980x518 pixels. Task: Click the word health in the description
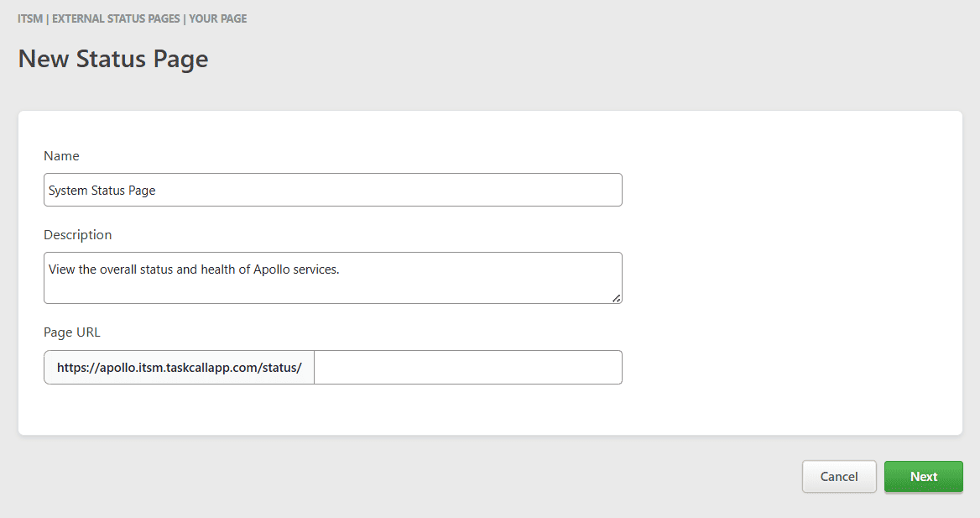[218, 270]
